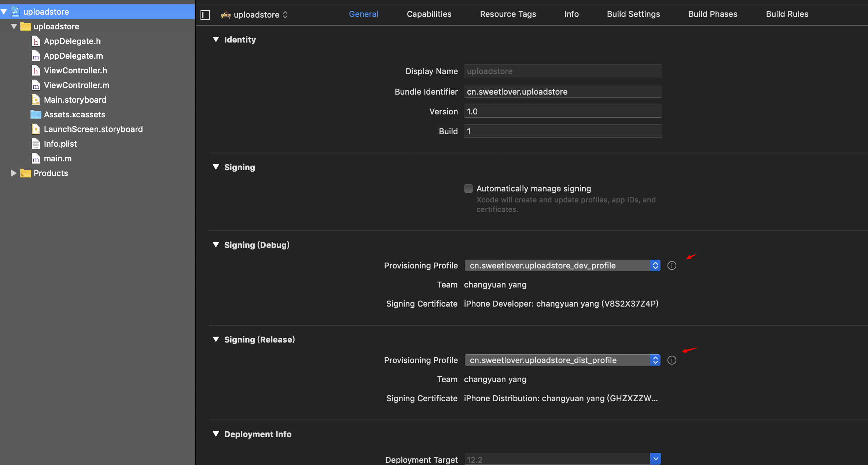Open the Release Provisioning Profile dropdown

coord(562,360)
